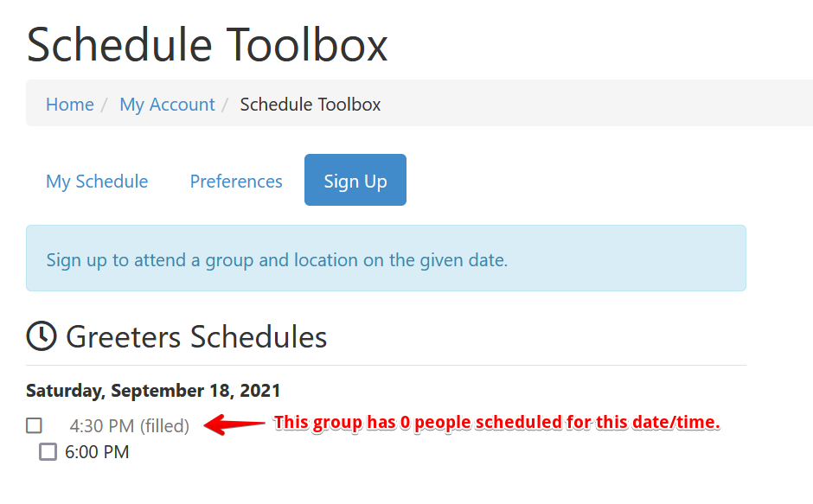The width and height of the screenshot is (813, 504).
Task: Click the red annotation arrow
Action: click(x=230, y=424)
